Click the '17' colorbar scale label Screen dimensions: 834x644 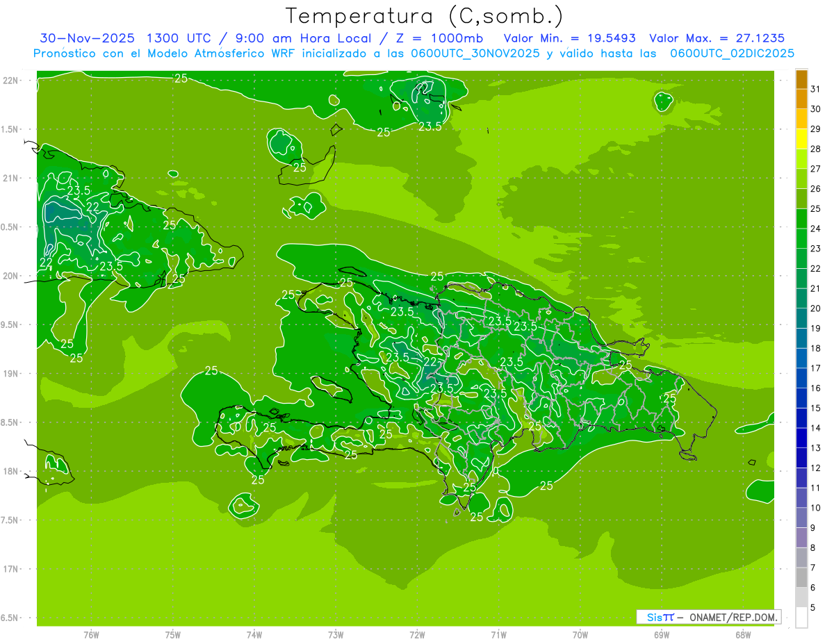pos(815,368)
